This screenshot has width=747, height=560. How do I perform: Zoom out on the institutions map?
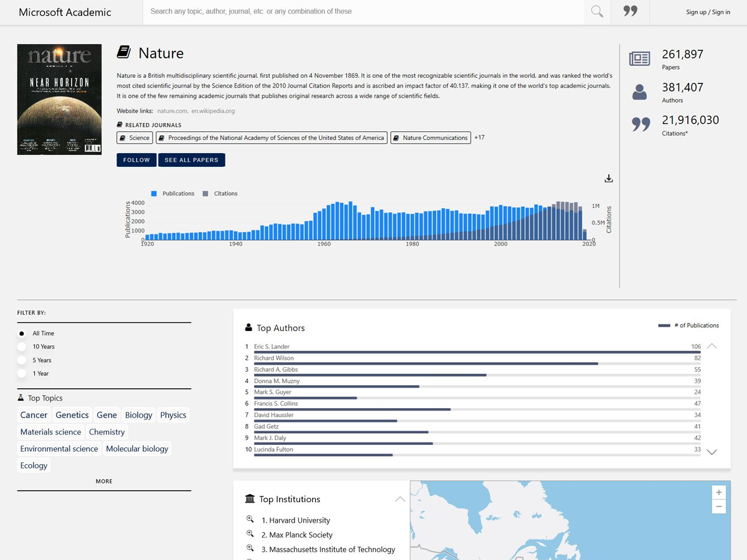tap(718, 506)
